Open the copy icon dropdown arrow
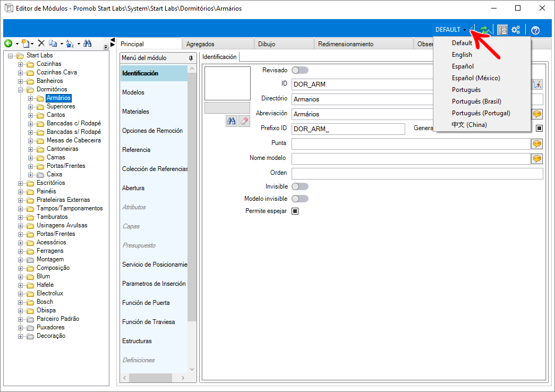555x392 pixels. click(62, 44)
